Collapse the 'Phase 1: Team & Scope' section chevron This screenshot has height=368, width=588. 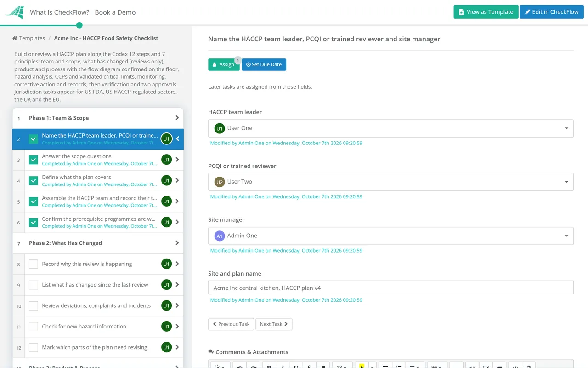point(177,118)
